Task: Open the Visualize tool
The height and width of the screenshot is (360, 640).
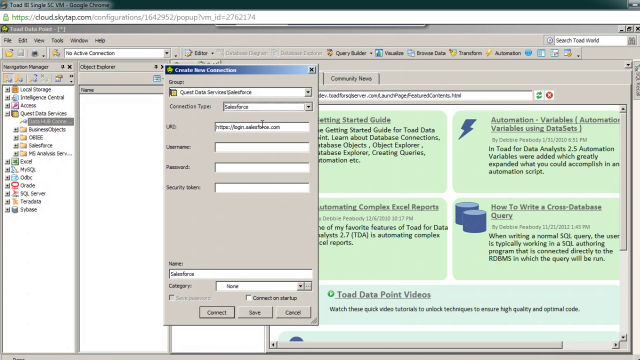Action: (x=389, y=53)
